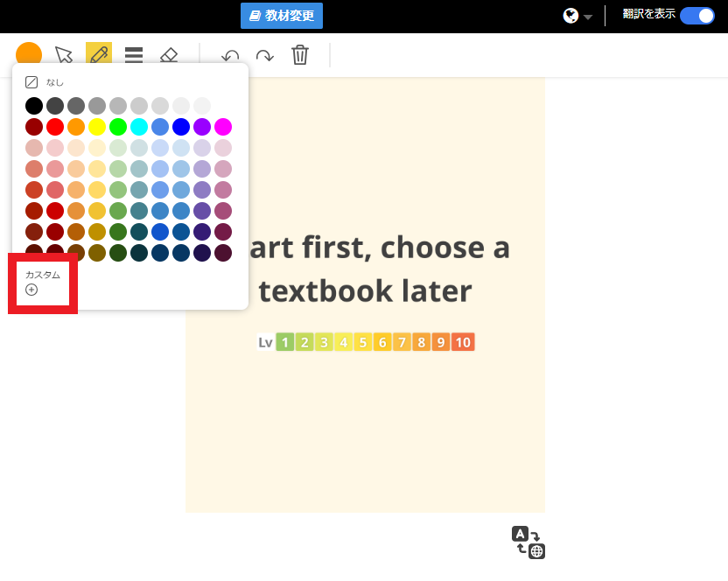Pick the pure yellow color swatch
728x581 pixels.
(x=97, y=127)
